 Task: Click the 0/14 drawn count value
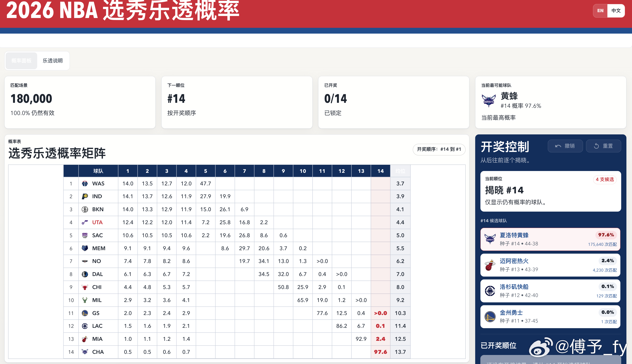click(x=336, y=98)
